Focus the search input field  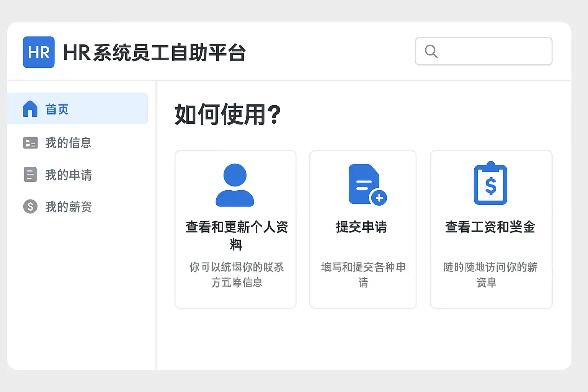pos(484,51)
